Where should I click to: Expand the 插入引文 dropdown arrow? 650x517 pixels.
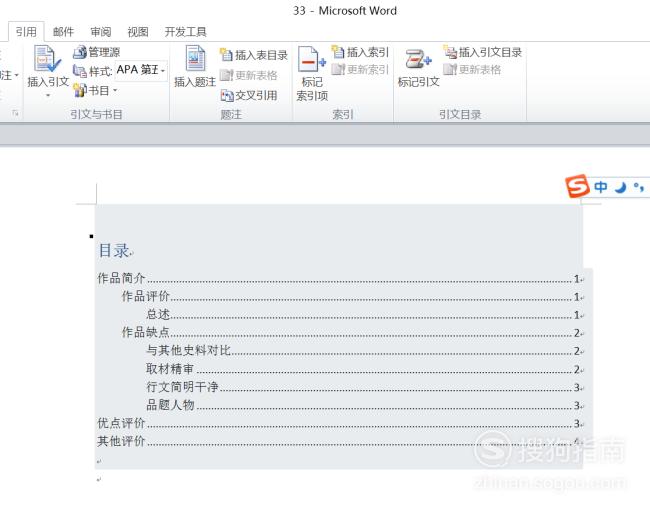48,95
